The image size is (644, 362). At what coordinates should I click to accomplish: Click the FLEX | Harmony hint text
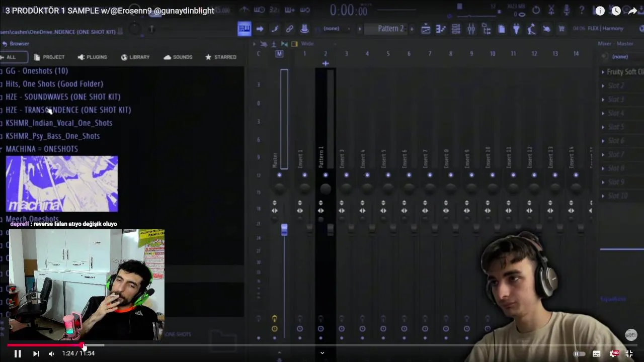click(605, 29)
